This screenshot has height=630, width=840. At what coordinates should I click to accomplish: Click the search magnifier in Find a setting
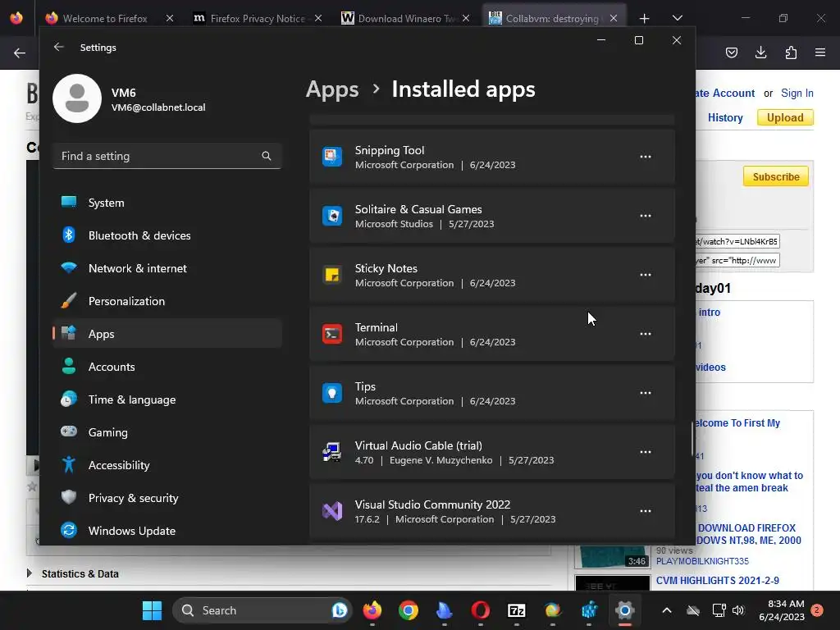[267, 156]
